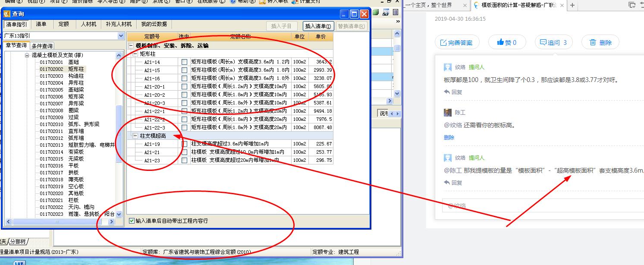The height and width of the screenshot is (265, 644).
Task: Click 陈工 avatar picture
Action: 448,113
